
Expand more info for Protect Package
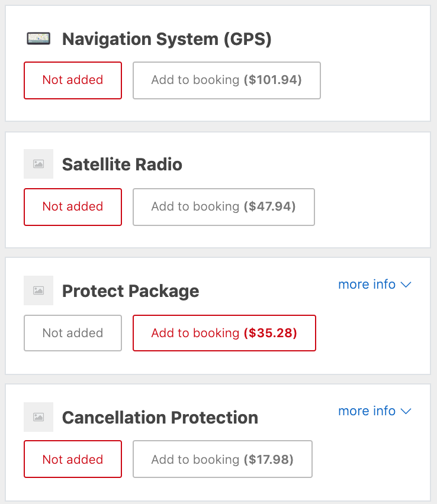point(375,285)
